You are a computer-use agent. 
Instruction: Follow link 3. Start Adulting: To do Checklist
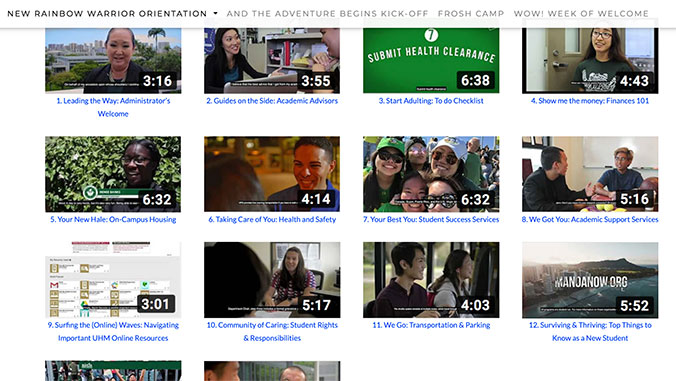point(431,100)
